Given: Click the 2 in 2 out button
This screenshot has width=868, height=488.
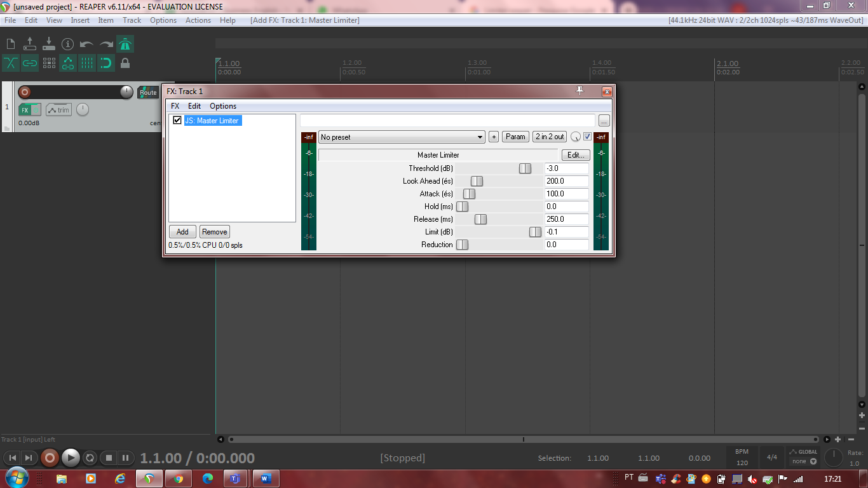Looking at the screenshot, I should point(550,137).
